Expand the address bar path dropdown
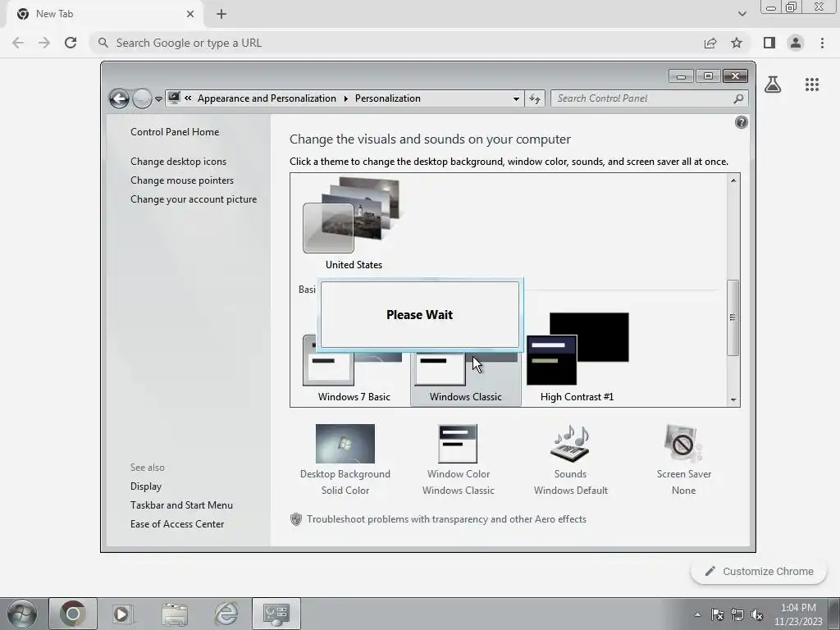Viewport: 840px width, 630px height. pyautogui.click(x=516, y=98)
